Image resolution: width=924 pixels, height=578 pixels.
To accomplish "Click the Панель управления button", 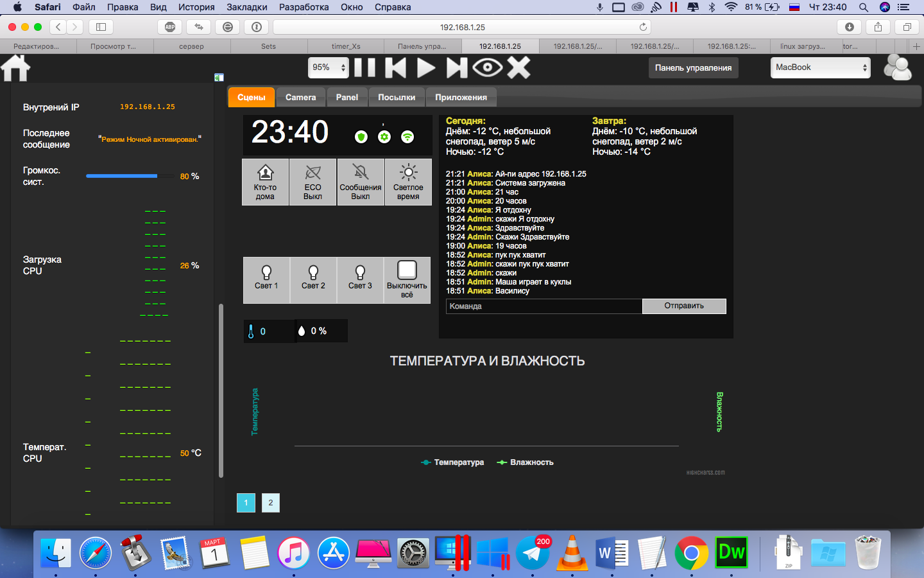I will coord(693,68).
